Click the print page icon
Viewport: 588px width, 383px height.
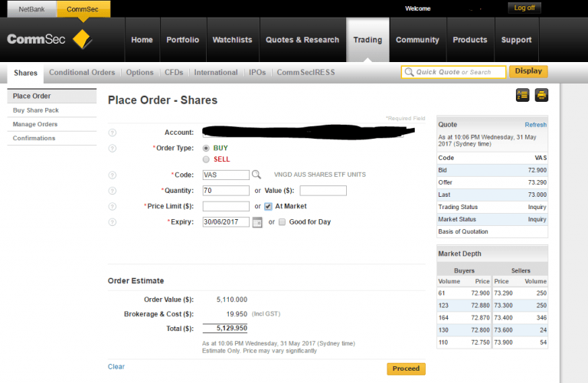pyautogui.click(x=541, y=95)
